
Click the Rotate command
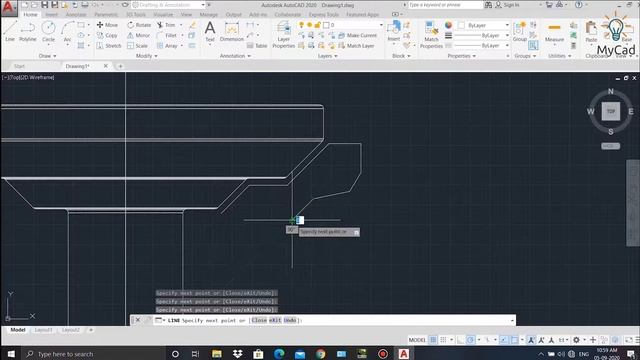[x=139, y=25]
